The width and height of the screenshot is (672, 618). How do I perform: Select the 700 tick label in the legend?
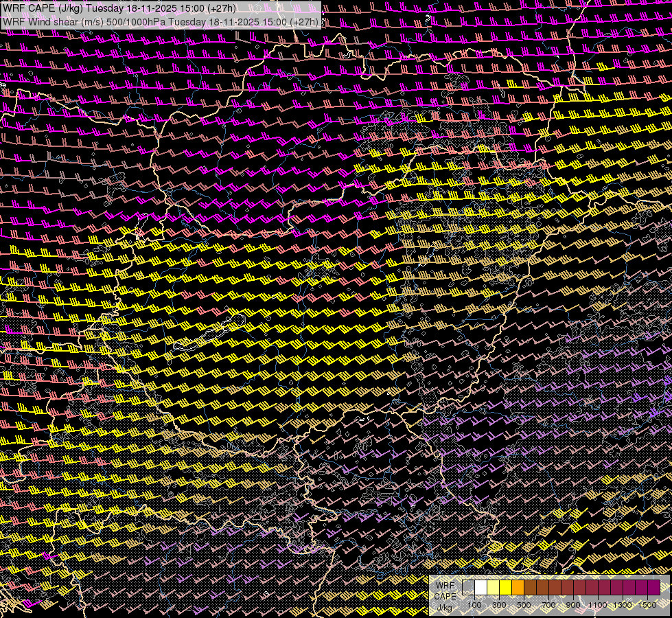pyautogui.click(x=548, y=605)
